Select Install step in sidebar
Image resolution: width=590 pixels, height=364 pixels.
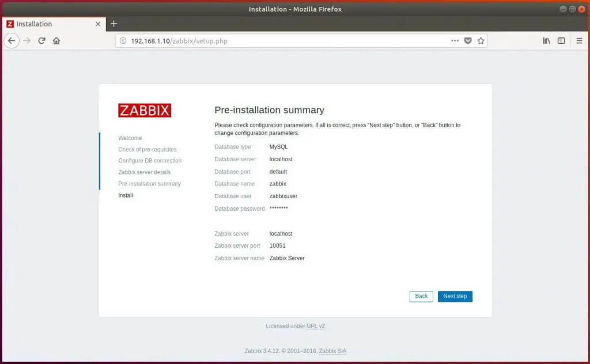pyautogui.click(x=125, y=195)
